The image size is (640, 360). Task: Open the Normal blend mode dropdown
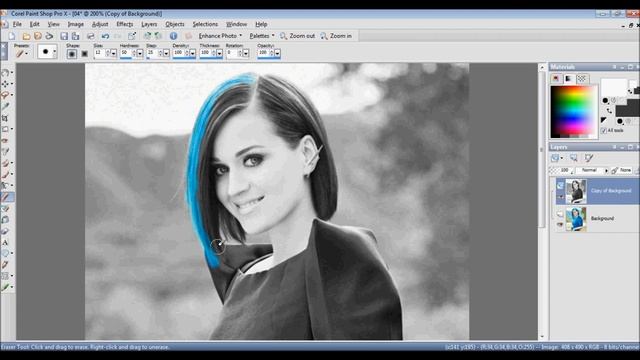[x=593, y=170]
